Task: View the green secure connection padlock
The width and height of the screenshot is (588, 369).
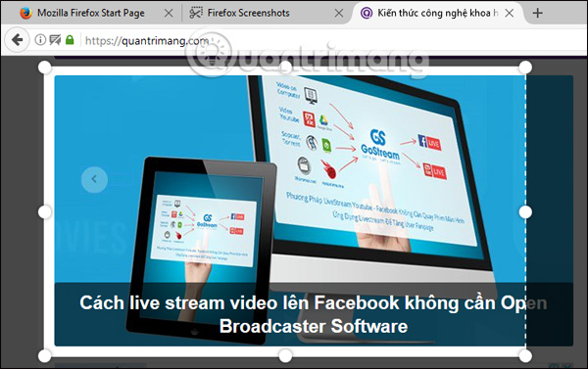Action: tap(70, 40)
